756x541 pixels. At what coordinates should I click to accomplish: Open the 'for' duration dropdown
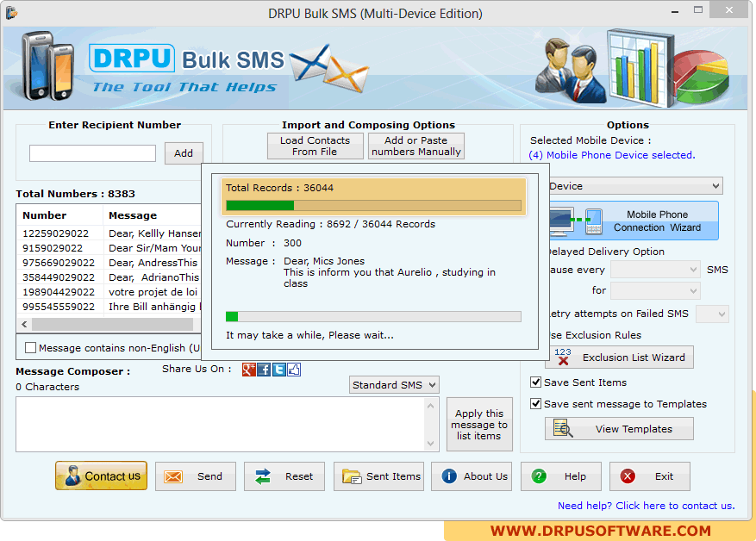655,290
